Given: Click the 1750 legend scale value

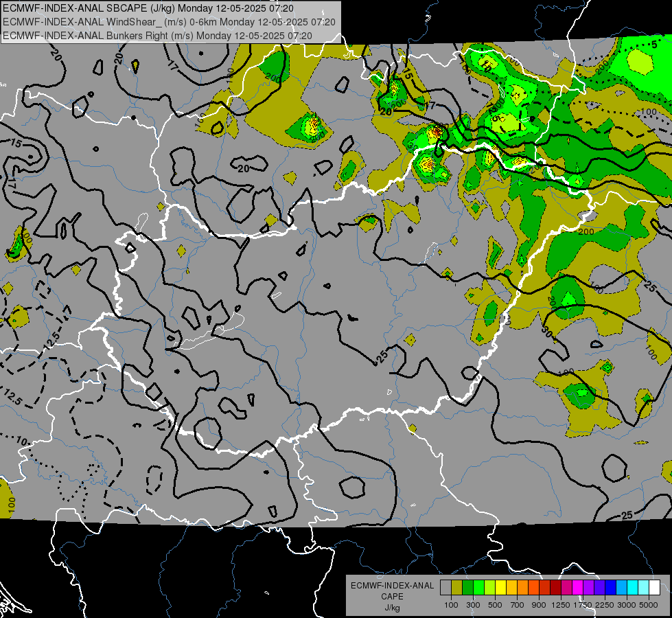Looking at the screenshot, I should [583, 605].
